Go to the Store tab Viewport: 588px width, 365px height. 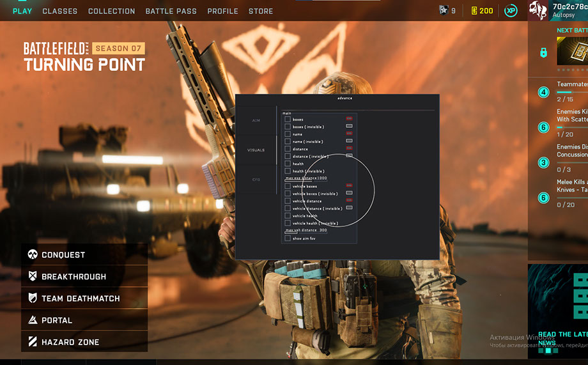(x=260, y=11)
